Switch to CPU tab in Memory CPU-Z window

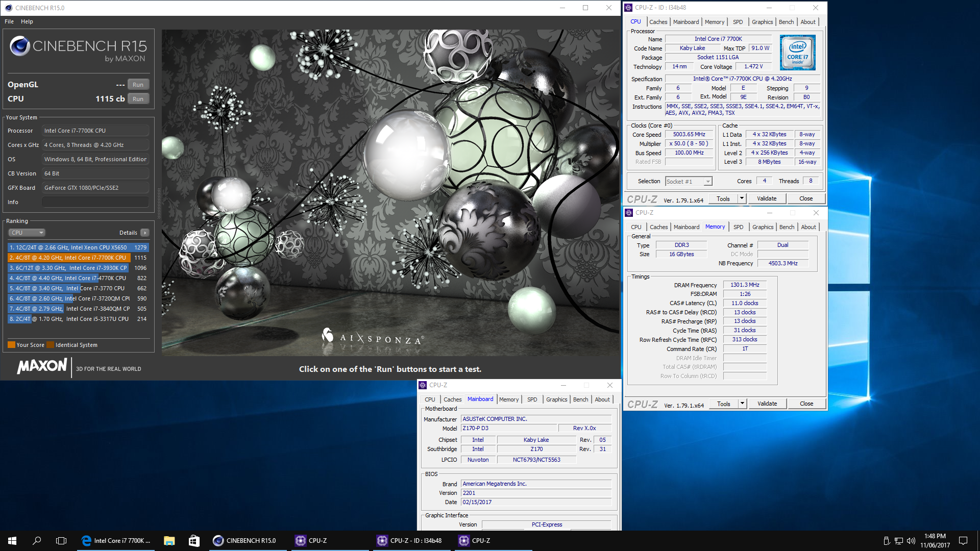click(x=636, y=227)
